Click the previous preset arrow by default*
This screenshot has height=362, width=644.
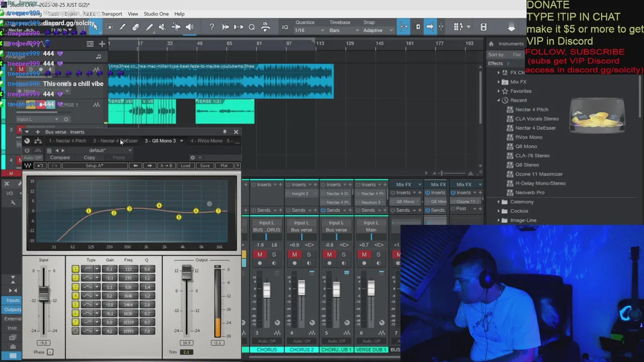[x=57, y=150]
